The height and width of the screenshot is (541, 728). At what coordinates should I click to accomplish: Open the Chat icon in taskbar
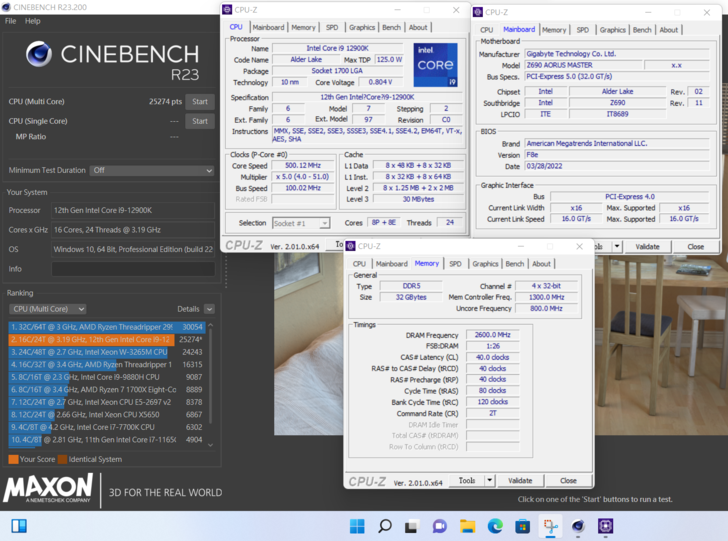440,526
